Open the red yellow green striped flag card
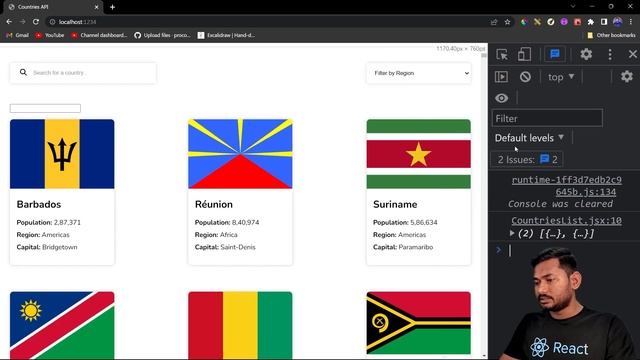This screenshot has width=640, height=360. 240,325
